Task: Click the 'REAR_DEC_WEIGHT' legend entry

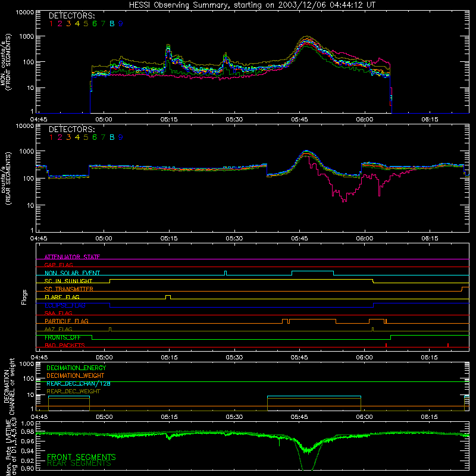Action: click(x=73, y=392)
